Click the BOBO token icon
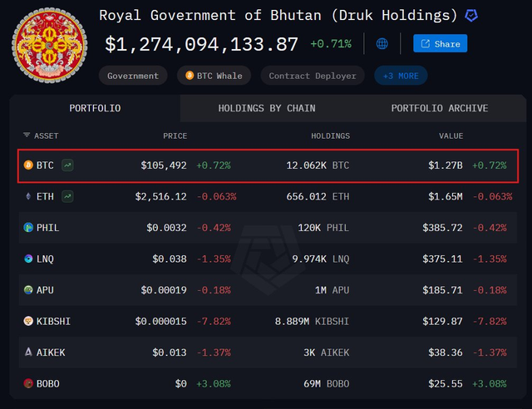Screen dimensions: 532x409 [x=28, y=383]
